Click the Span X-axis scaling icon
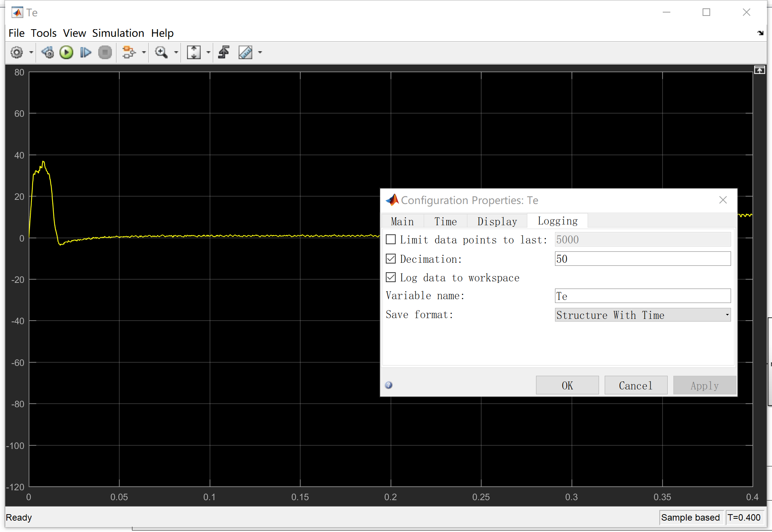772x532 pixels. coord(194,52)
